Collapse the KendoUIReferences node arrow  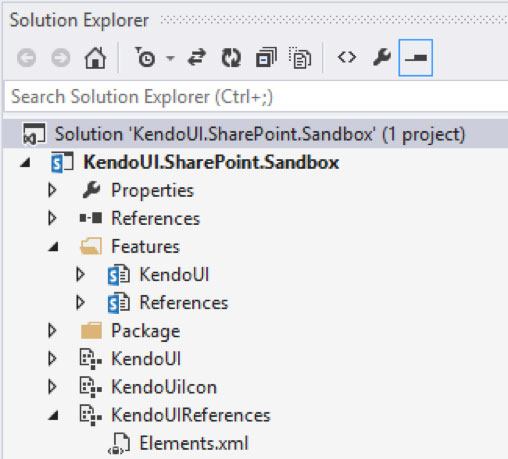(x=53, y=415)
